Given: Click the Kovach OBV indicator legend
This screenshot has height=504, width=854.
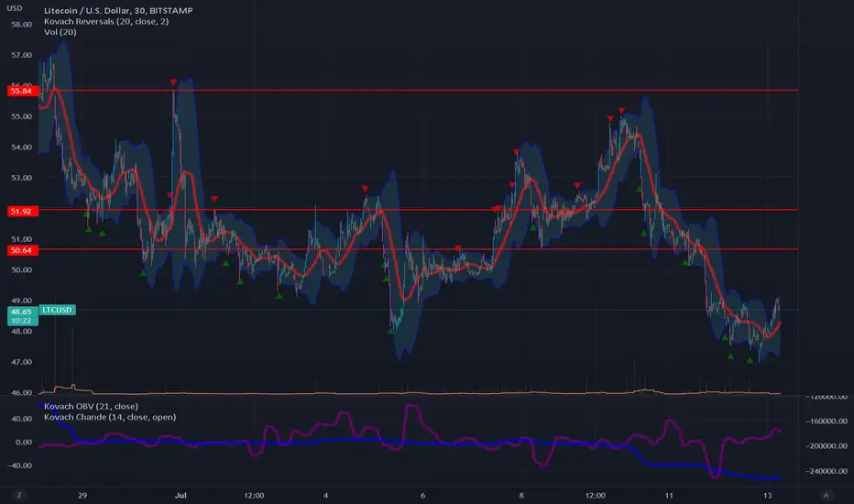Looking at the screenshot, I should [x=91, y=407].
